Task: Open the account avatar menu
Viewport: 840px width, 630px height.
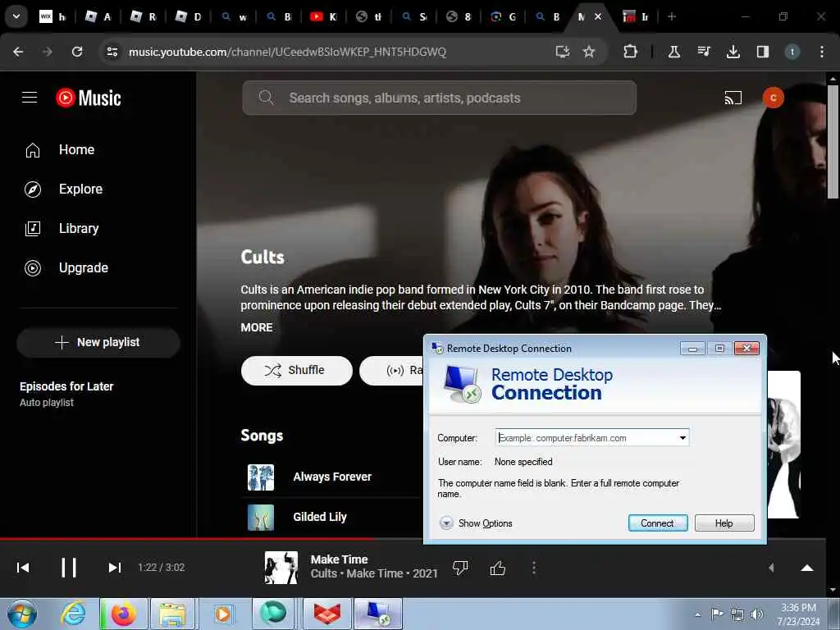Action: [773, 98]
